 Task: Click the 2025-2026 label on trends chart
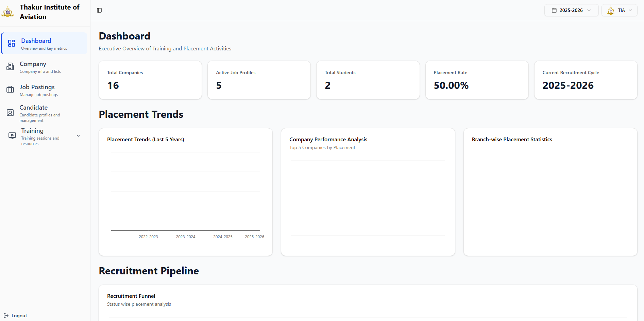254,237
